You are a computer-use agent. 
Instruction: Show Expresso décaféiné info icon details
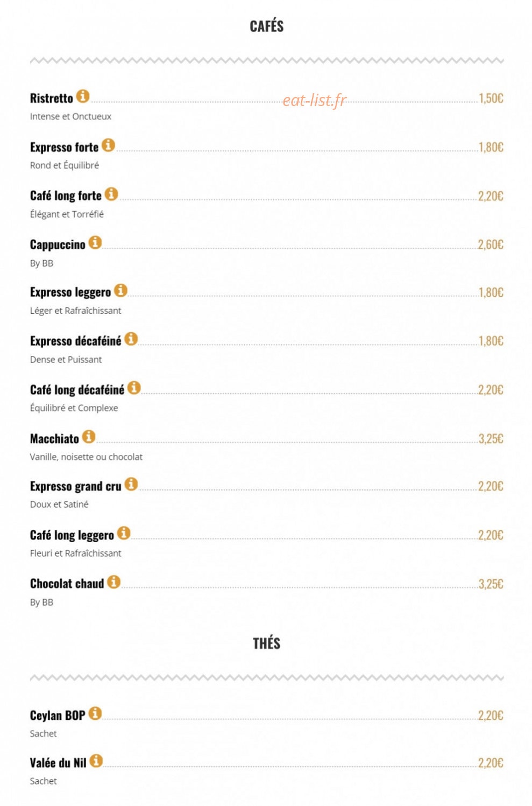131,339
